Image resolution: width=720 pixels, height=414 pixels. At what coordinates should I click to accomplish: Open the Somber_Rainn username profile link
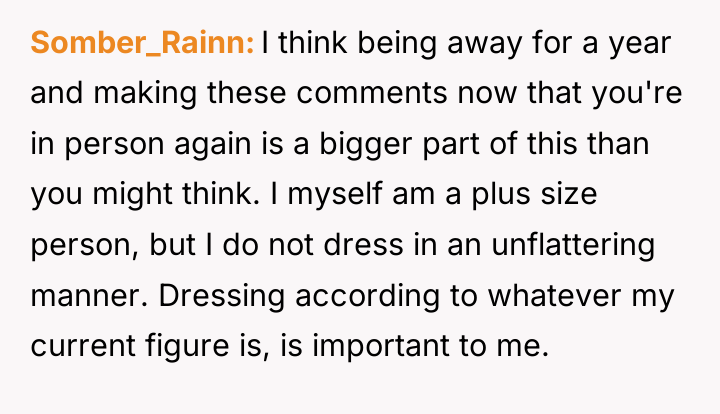(142, 43)
